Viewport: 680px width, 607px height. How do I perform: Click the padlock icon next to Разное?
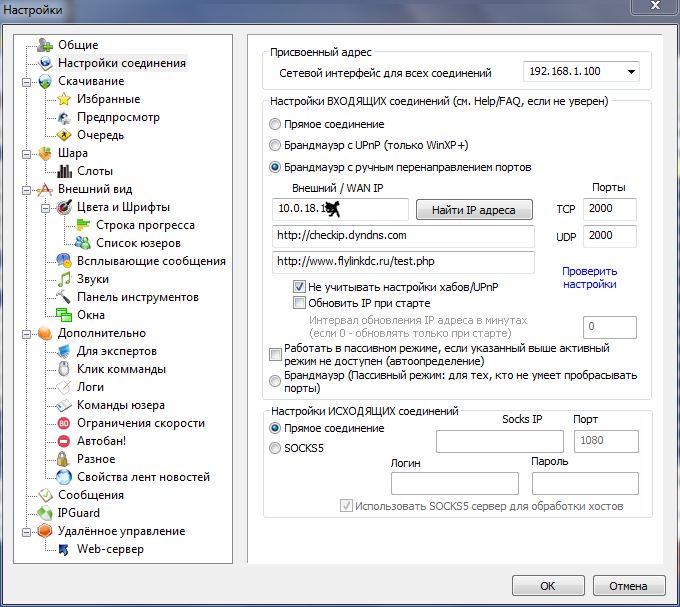(64, 459)
